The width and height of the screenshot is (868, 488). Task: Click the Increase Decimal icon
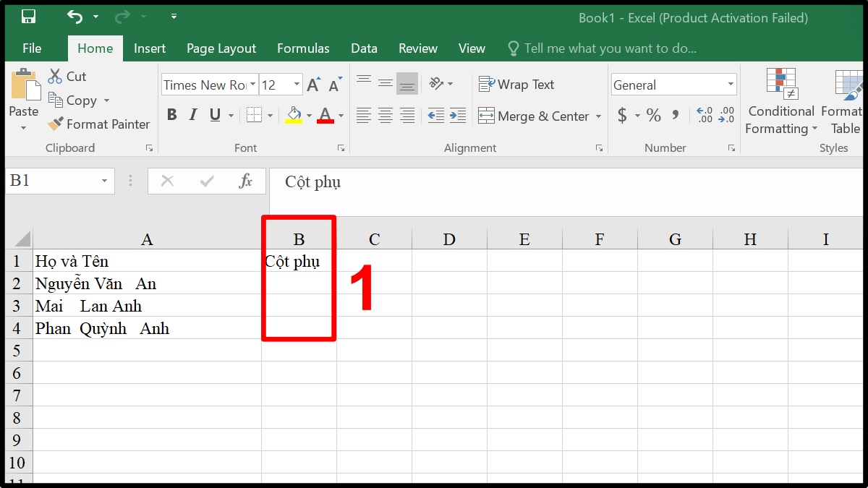coord(704,115)
